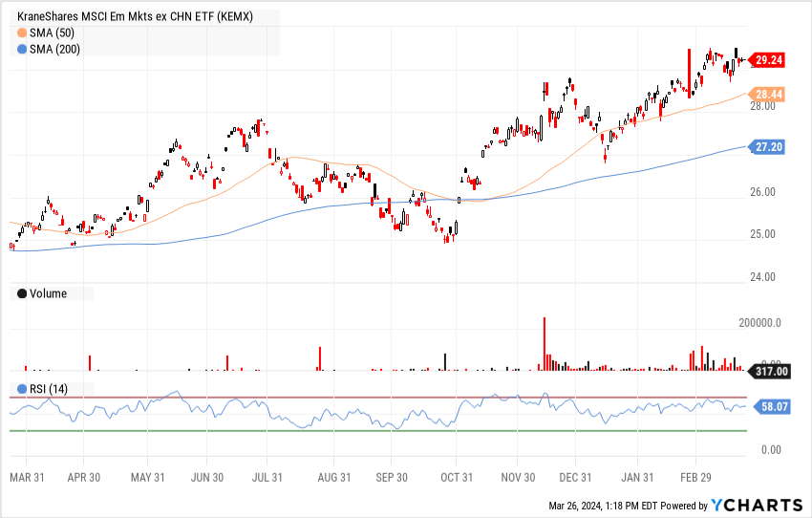Select the red 29.24 current price tag
The width and height of the screenshot is (812, 518).
pyautogui.click(x=769, y=59)
